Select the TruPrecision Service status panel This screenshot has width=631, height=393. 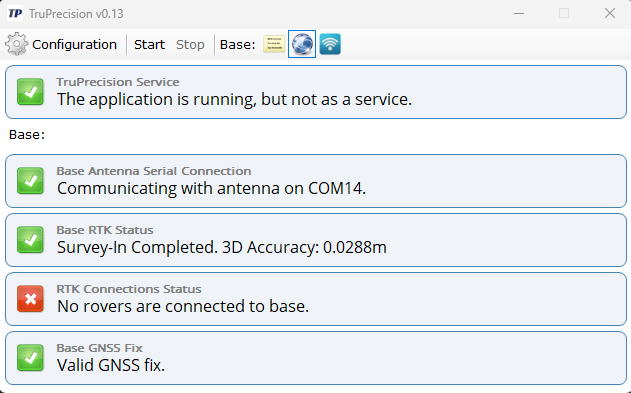316,92
